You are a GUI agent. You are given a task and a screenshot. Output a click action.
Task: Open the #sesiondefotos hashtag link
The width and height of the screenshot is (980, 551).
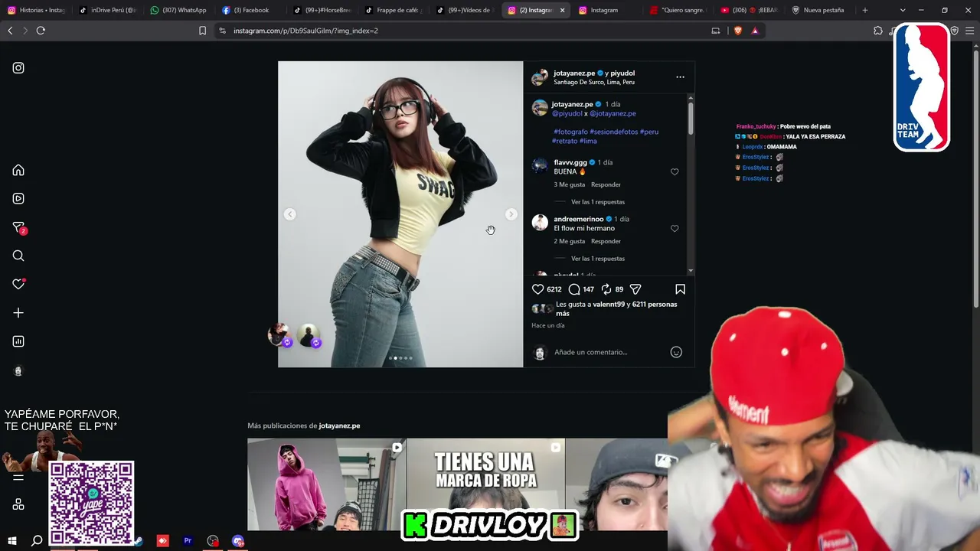pyautogui.click(x=614, y=132)
